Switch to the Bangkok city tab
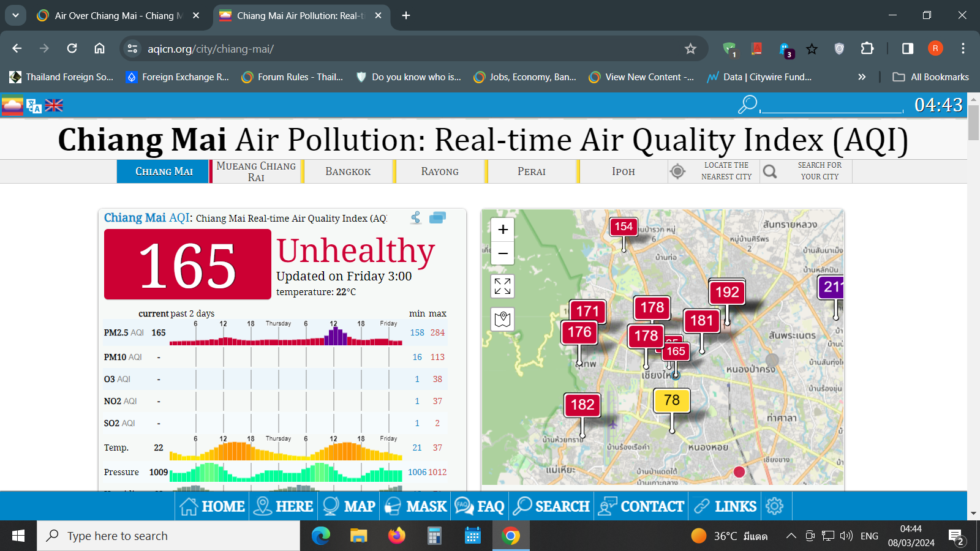This screenshot has height=551, width=980. click(x=347, y=171)
